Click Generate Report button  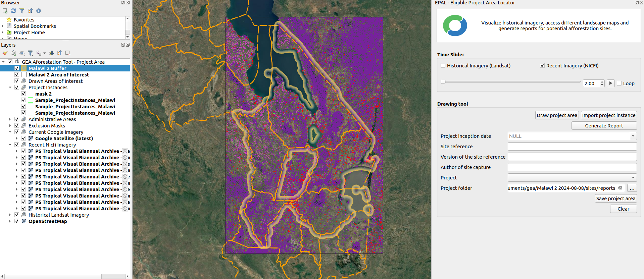[604, 126]
